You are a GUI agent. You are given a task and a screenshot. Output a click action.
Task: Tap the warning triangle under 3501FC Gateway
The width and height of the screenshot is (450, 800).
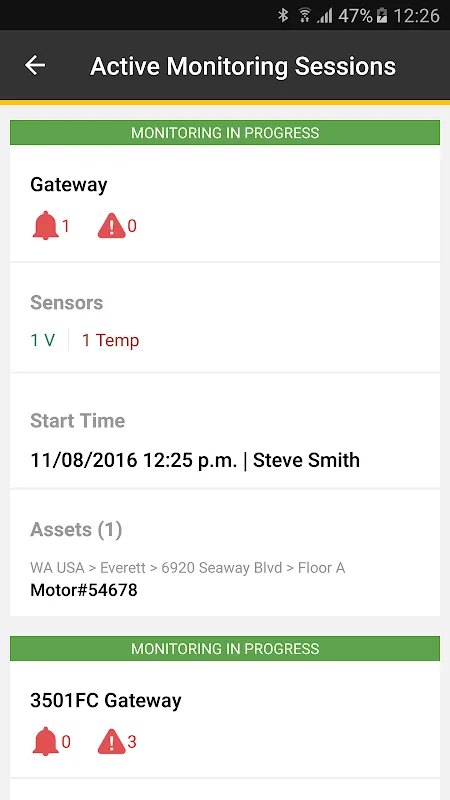tap(111, 741)
